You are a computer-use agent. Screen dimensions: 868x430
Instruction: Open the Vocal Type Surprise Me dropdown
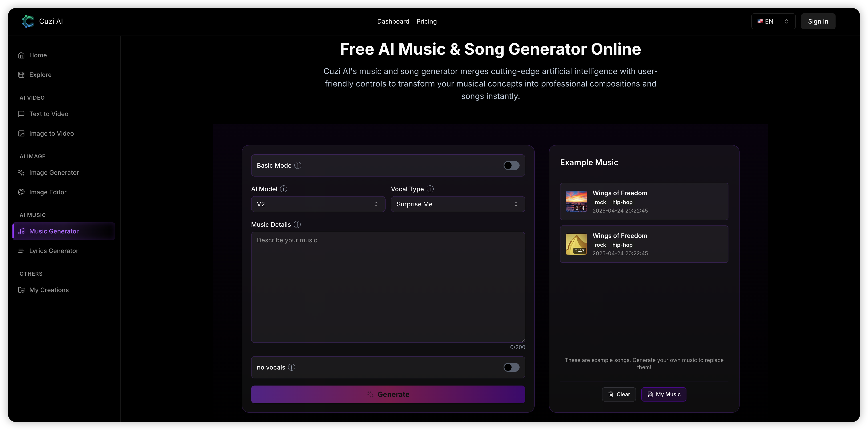pos(458,204)
